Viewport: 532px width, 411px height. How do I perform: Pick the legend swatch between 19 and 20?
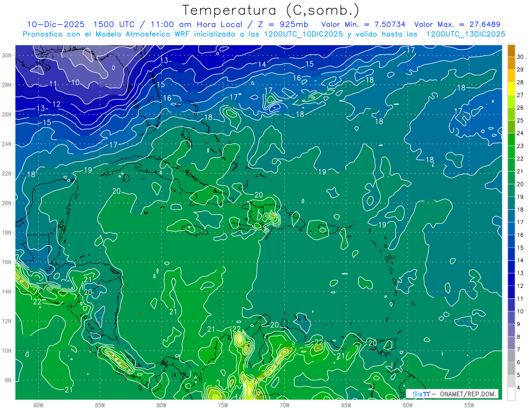point(511,191)
